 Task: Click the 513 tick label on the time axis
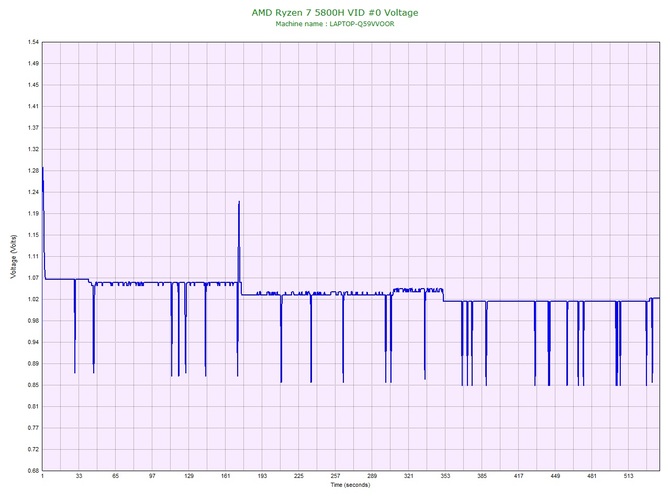tap(629, 476)
